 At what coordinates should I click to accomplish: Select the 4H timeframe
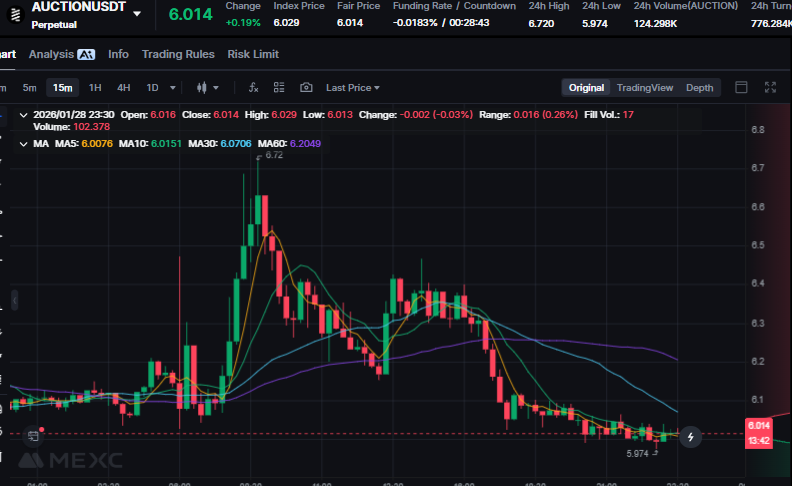pyautogui.click(x=124, y=88)
